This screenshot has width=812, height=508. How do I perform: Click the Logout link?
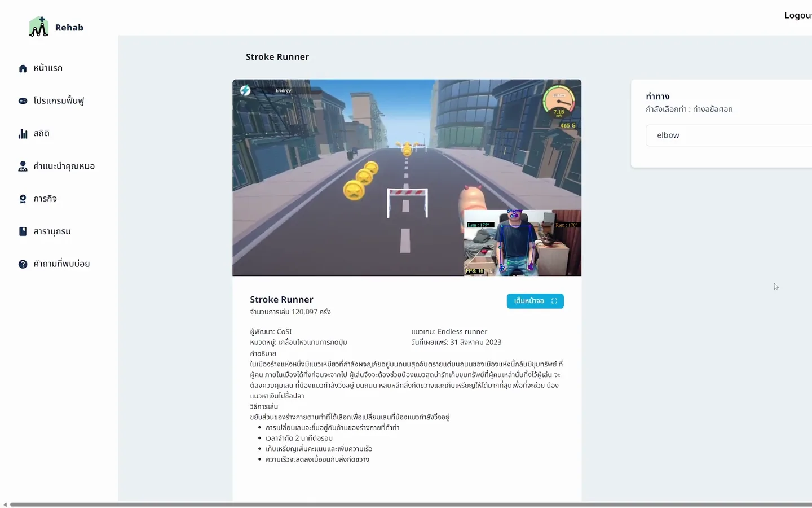point(798,15)
